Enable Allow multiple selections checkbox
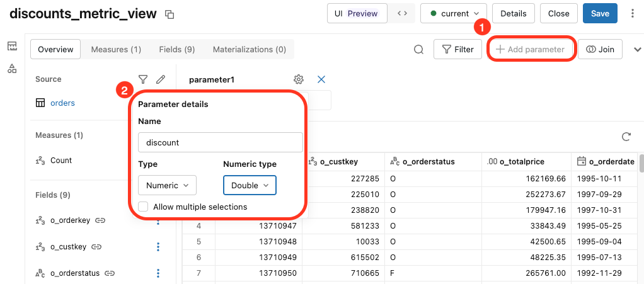 [143, 207]
